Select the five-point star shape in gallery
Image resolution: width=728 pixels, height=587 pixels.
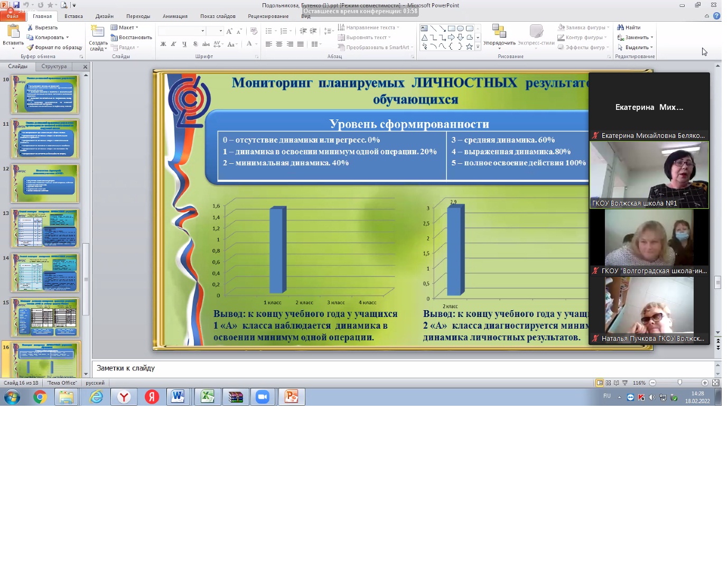click(x=469, y=46)
